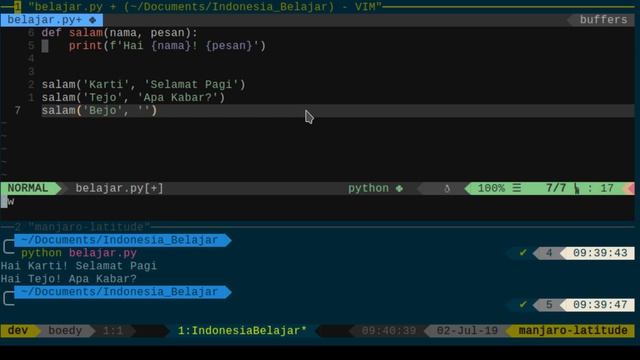Click the python filetype label
This screenshot has height=360, width=640.
(x=368, y=188)
